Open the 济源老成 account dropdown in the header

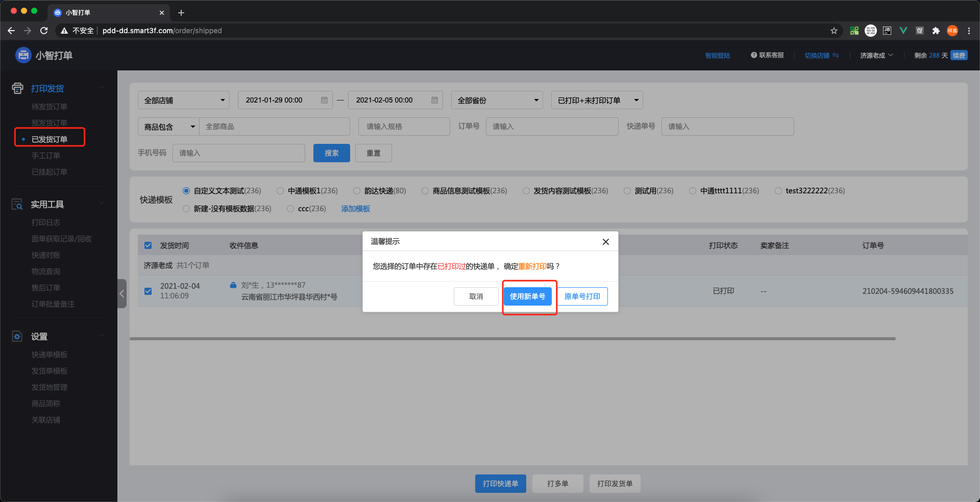(876, 55)
